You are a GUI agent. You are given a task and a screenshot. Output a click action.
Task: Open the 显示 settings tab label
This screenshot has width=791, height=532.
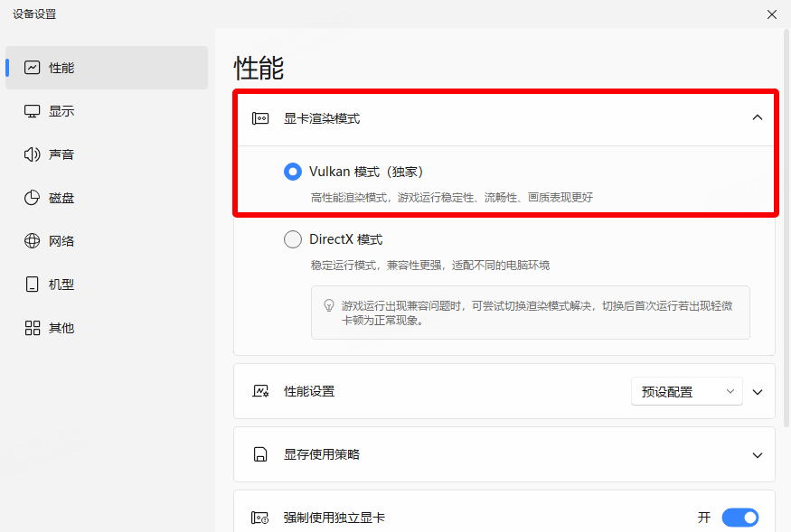coord(61,111)
